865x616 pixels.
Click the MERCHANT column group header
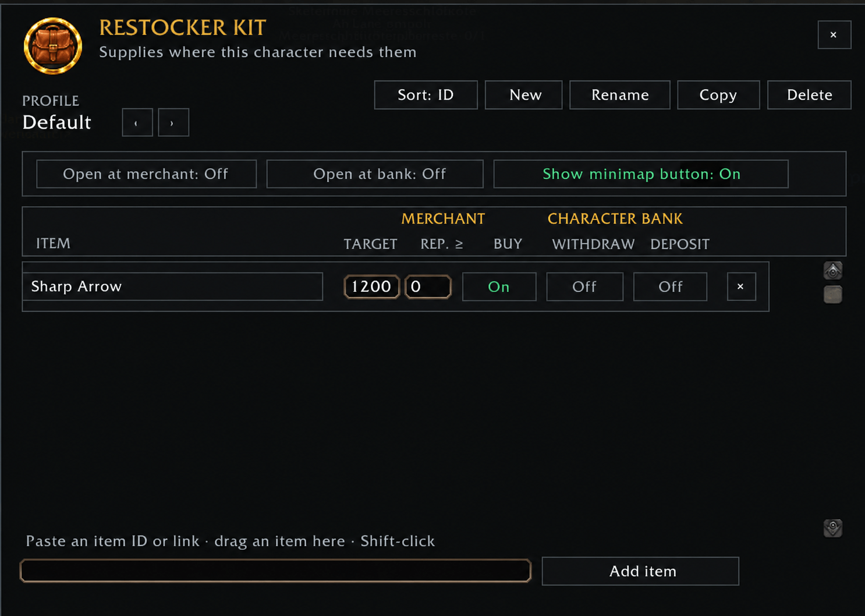[443, 218]
